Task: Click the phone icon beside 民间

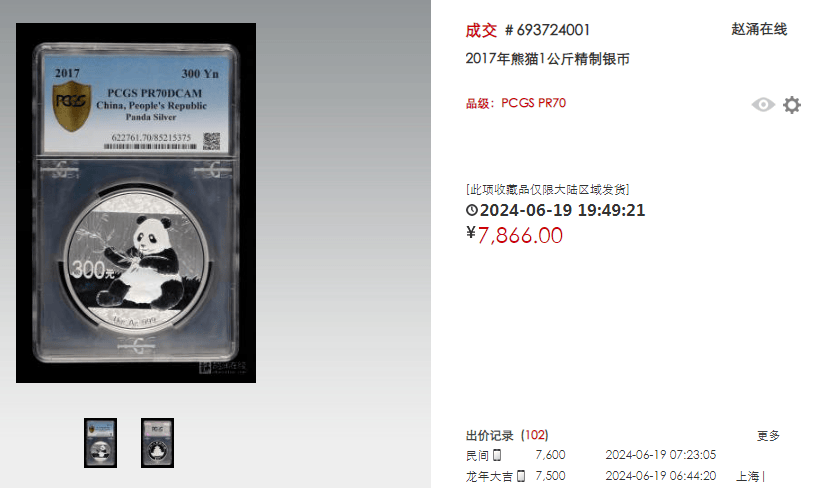Action: click(497, 455)
